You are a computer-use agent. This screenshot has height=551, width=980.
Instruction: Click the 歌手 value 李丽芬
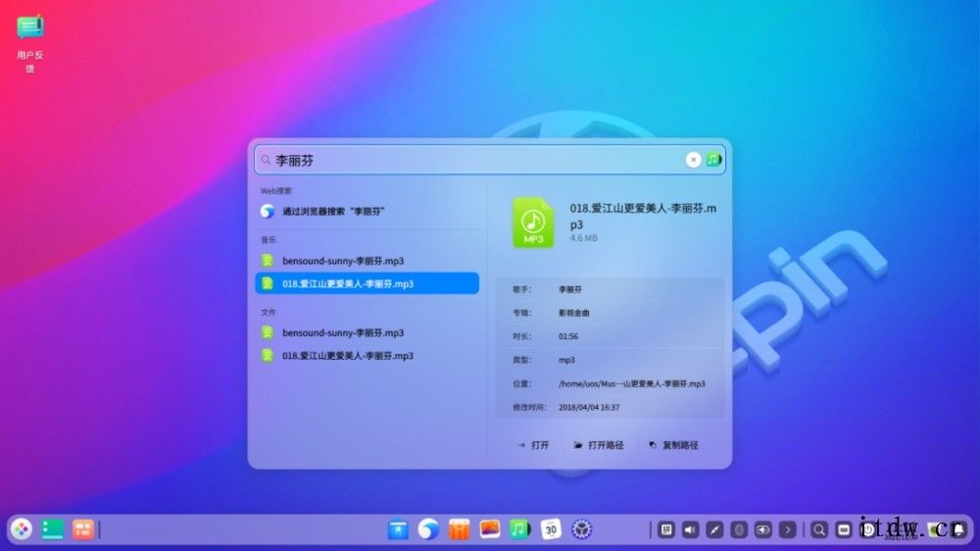570,289
